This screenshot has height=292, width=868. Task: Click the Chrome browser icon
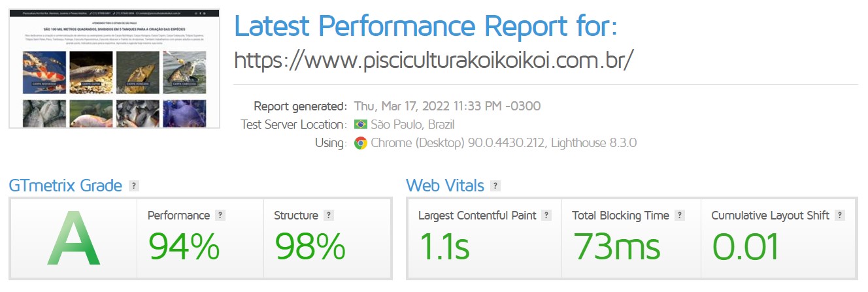[360, 143]
